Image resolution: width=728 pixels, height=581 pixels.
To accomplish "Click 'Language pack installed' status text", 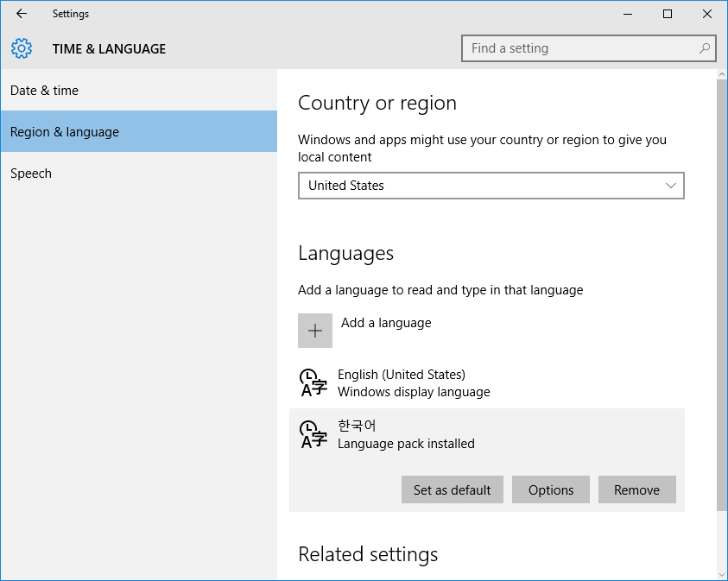I will tap(406, 444).
